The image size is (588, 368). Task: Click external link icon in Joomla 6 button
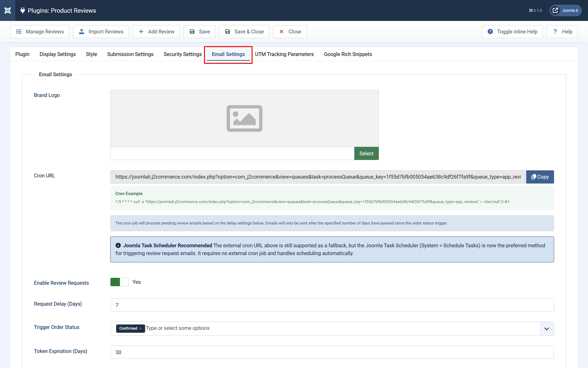click(555, 10)
